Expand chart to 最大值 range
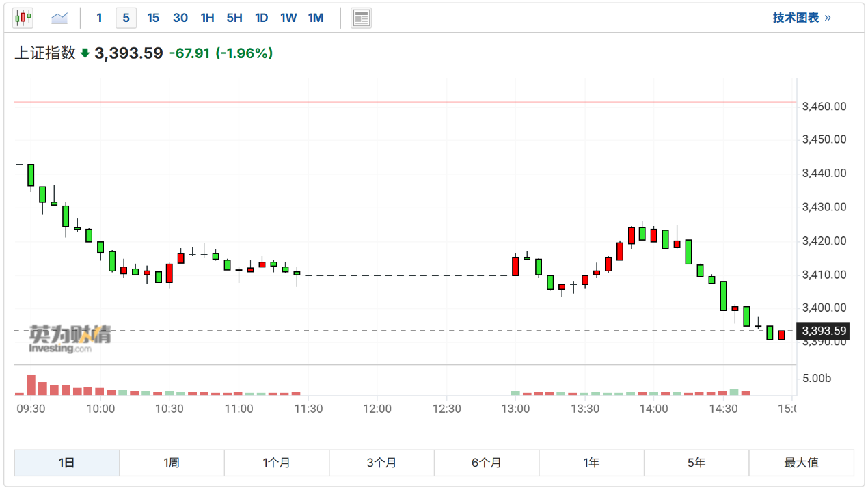The width and height of the screenshot is (868, 490). (x=801, y=463)
